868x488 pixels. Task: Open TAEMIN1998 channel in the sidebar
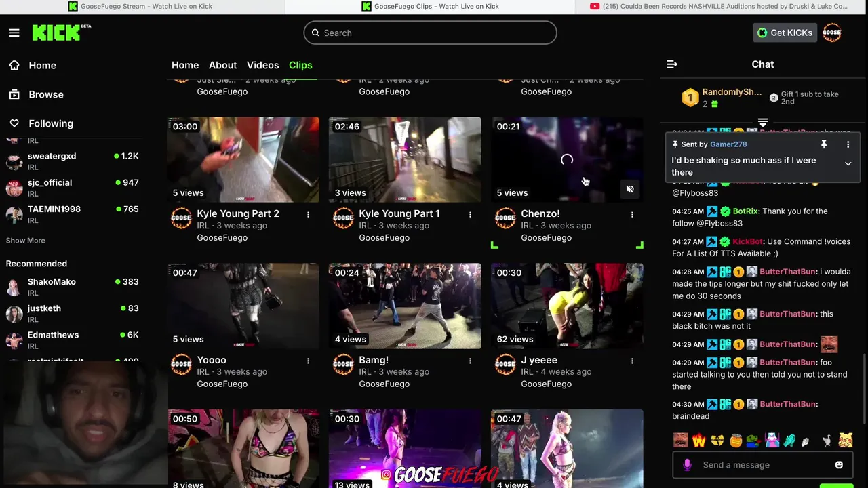[72, 214]
